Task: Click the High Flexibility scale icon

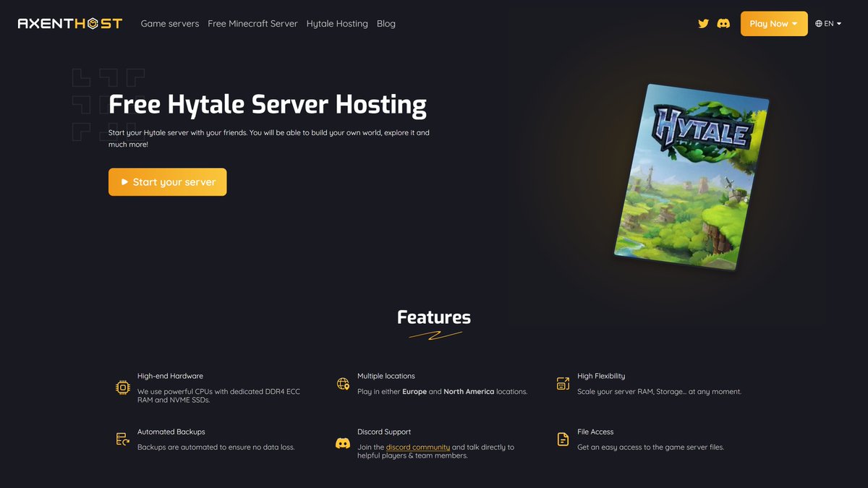Action: click(563, 384)
